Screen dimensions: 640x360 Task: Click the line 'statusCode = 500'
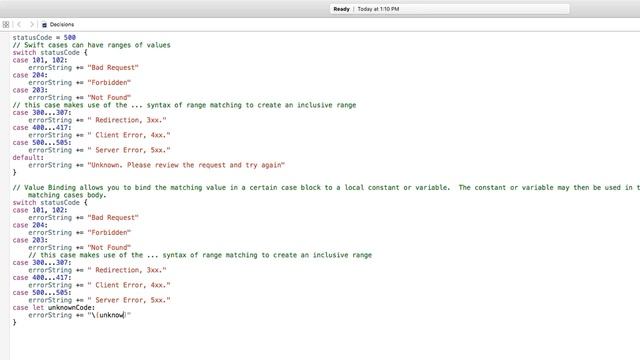pyautogui.click(x=44, y=38)
